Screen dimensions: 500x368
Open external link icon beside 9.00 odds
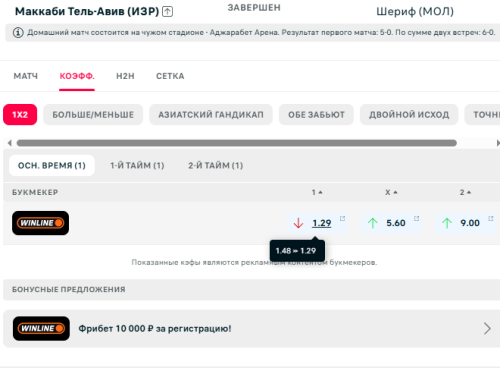click(491, 218)
